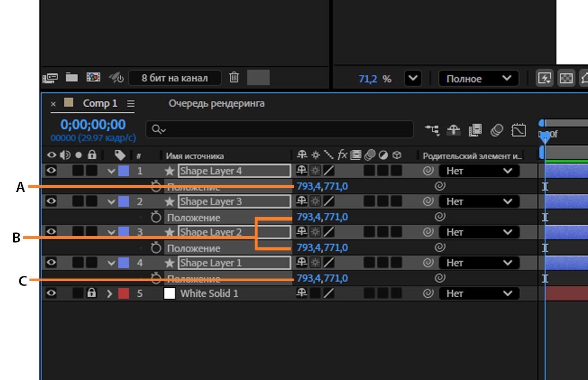Create a new folder in the project panel
588x380 pixels.
click(x=71, y=77)
